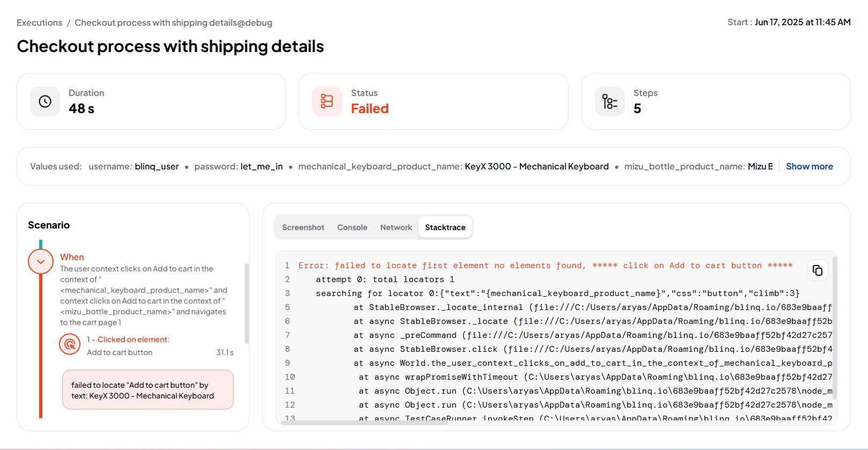Click the Duration clock icon

45,101
